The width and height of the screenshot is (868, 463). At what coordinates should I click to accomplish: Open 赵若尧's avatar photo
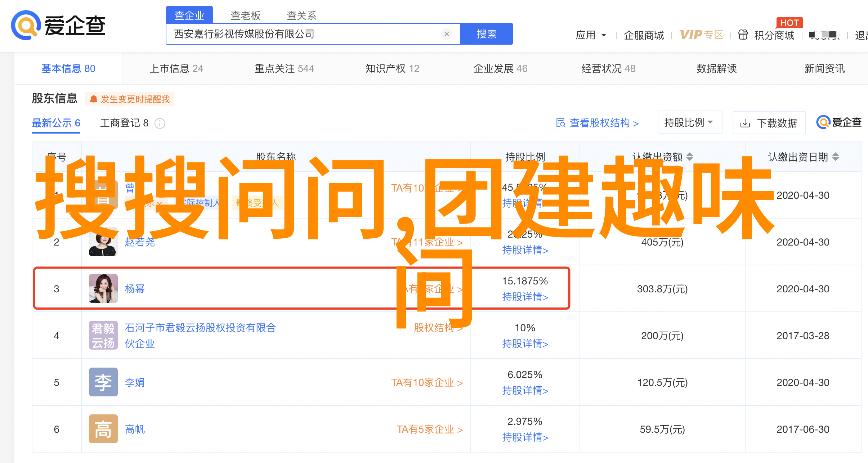tap(103, 242)
